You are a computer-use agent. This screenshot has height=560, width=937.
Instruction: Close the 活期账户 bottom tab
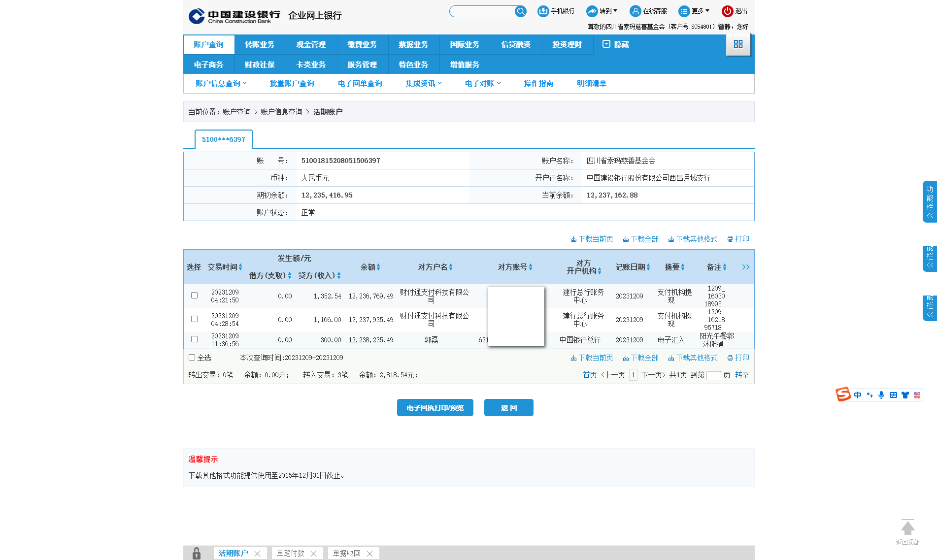(257, 554)
